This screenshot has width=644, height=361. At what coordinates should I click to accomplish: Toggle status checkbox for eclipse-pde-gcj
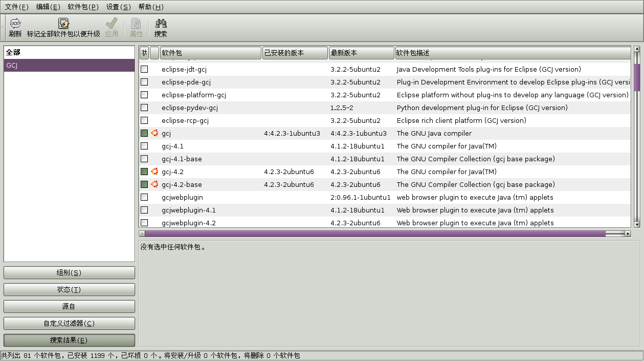(x=144, y=82)
